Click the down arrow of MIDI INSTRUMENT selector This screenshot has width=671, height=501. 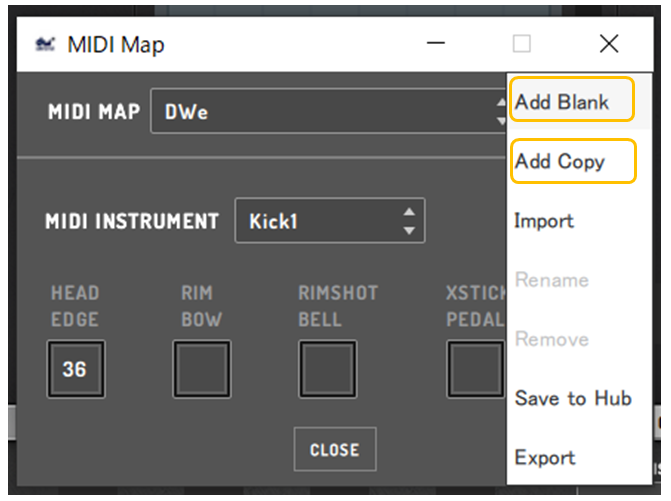click(x=409, y=231)
